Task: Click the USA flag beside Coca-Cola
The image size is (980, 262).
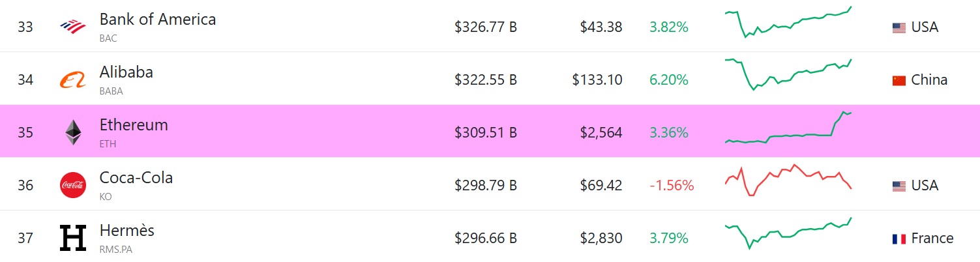Action: 899,186
